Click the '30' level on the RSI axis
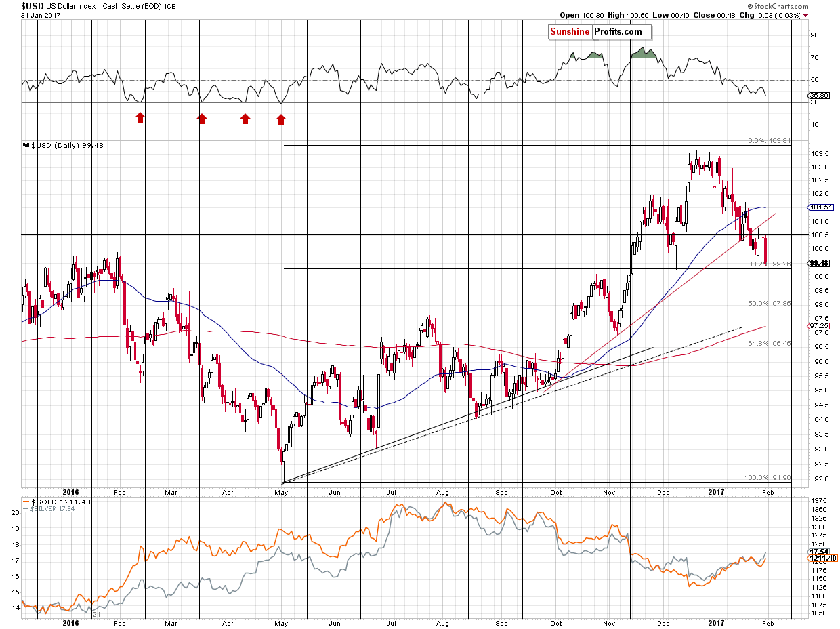 (x=815, y=102)
